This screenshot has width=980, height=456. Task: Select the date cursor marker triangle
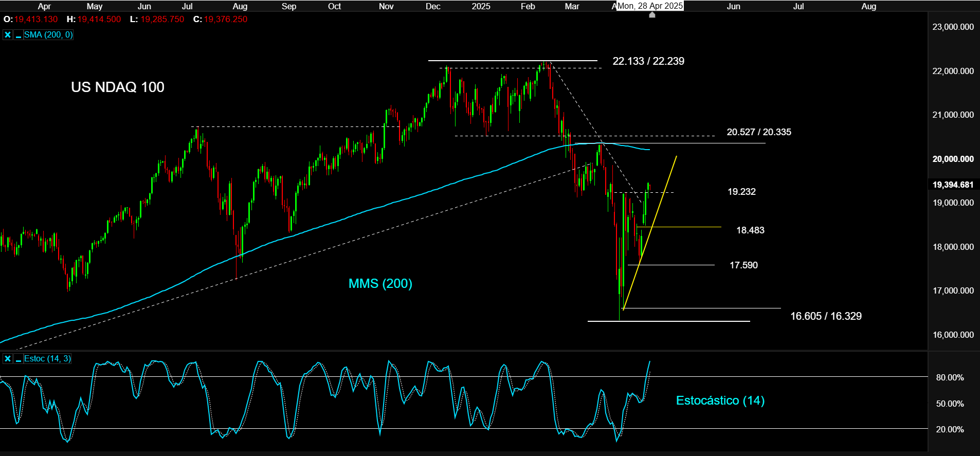(652, 15)
